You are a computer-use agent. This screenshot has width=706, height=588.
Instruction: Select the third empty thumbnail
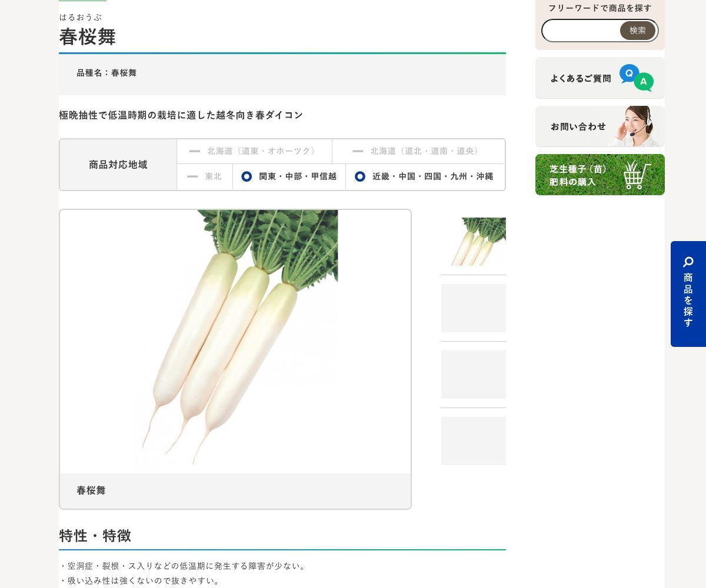pyautogui.click(x=474, y=375)
